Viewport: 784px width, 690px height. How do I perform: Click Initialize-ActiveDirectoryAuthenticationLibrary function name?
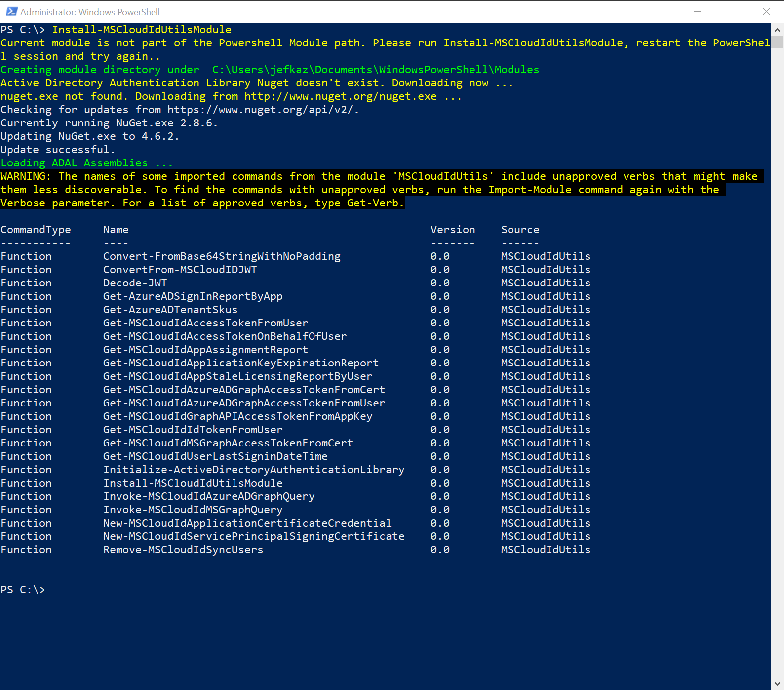[254, 470]
